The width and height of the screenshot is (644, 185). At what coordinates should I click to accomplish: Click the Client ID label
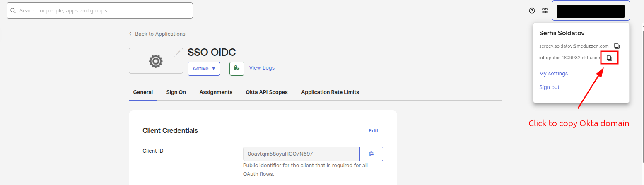point(153,151)
